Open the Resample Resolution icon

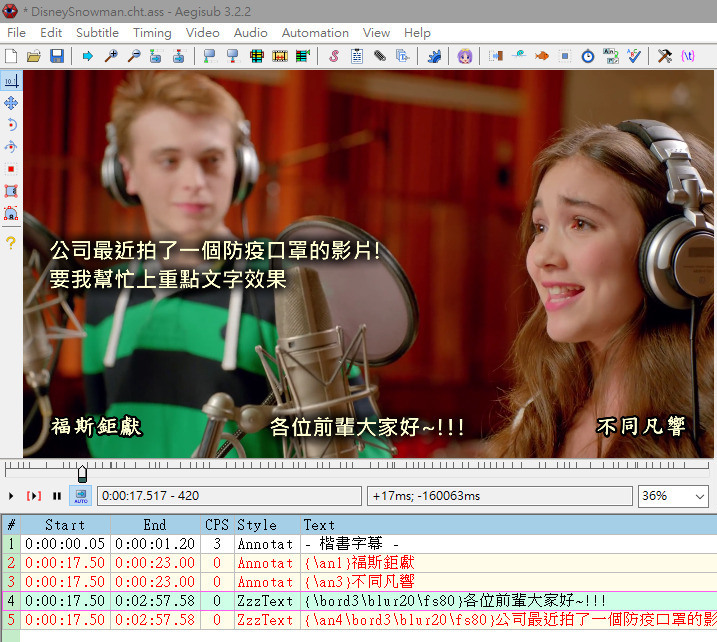(565, 56)
